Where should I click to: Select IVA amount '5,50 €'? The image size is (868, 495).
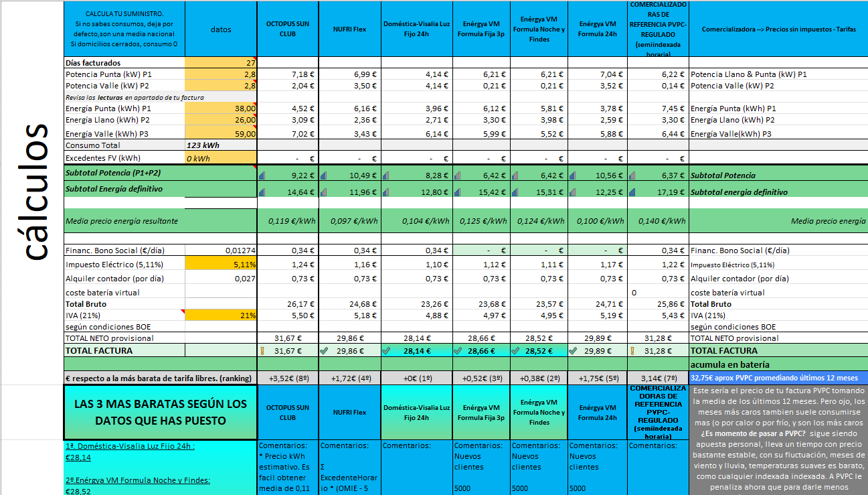[288, 315]
